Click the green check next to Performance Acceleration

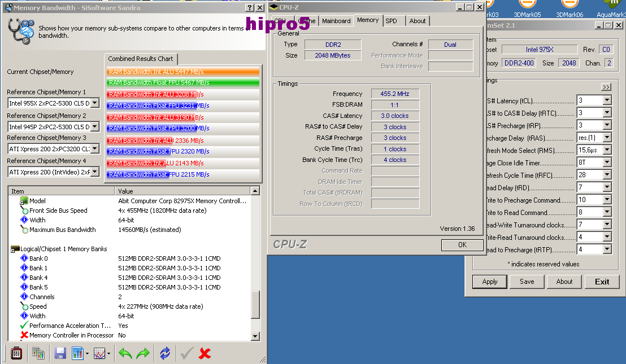[24, 325]
